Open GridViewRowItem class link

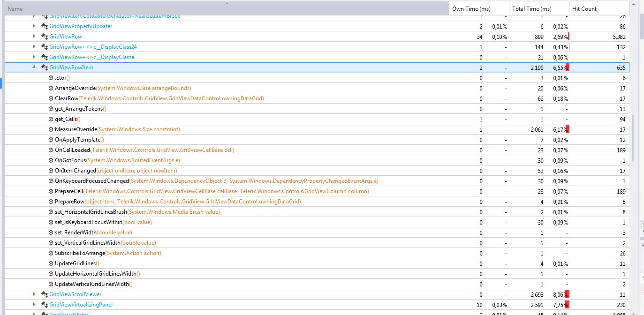71,67
